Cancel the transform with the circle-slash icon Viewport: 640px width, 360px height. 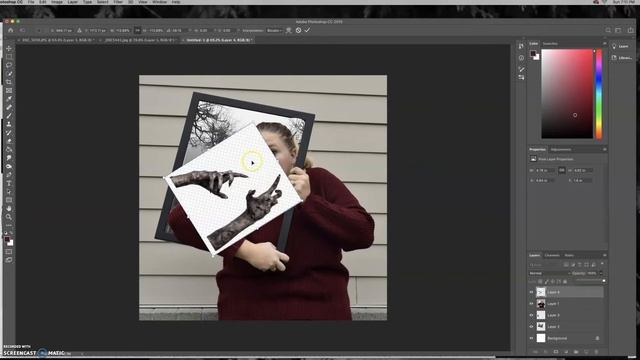pos(298,30)
